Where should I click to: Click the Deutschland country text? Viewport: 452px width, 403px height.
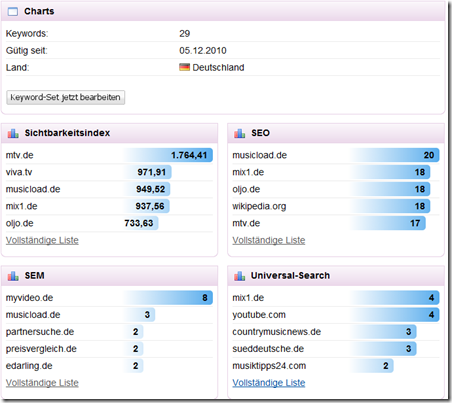click(218, 68)
